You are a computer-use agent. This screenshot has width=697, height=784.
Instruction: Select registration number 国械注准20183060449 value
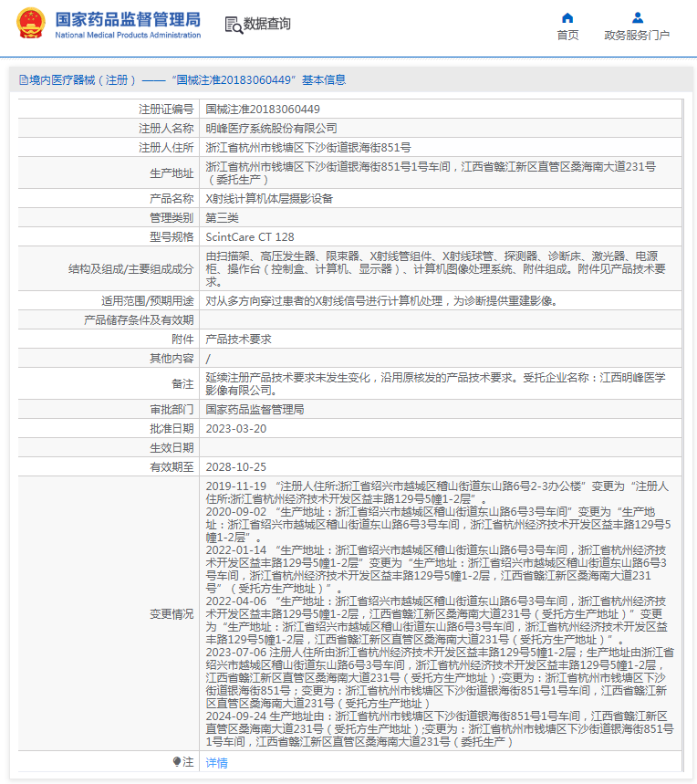(x=263, y=109)
